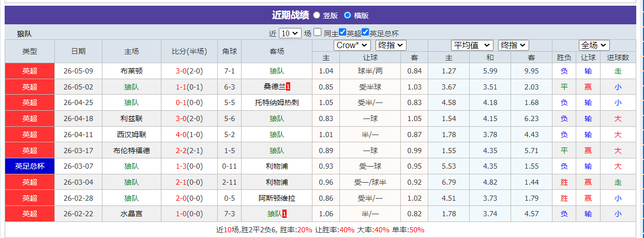Screen dimensions: 644x238
Task: Click the red card badge next to 桑德兰
Action: click(288, 87)
